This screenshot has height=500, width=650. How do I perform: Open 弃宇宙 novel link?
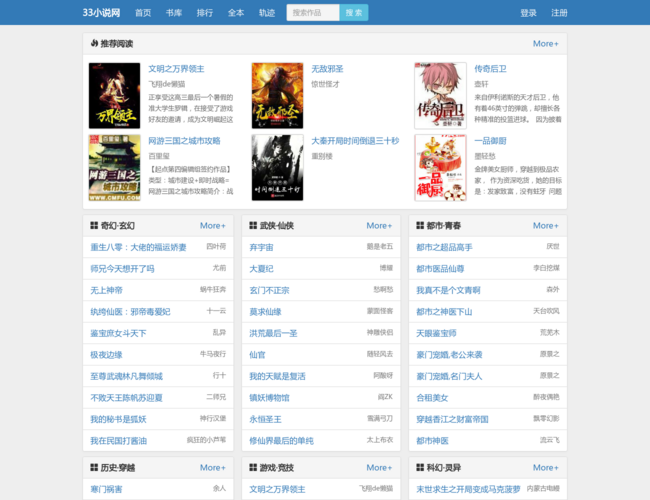(261, 247)
